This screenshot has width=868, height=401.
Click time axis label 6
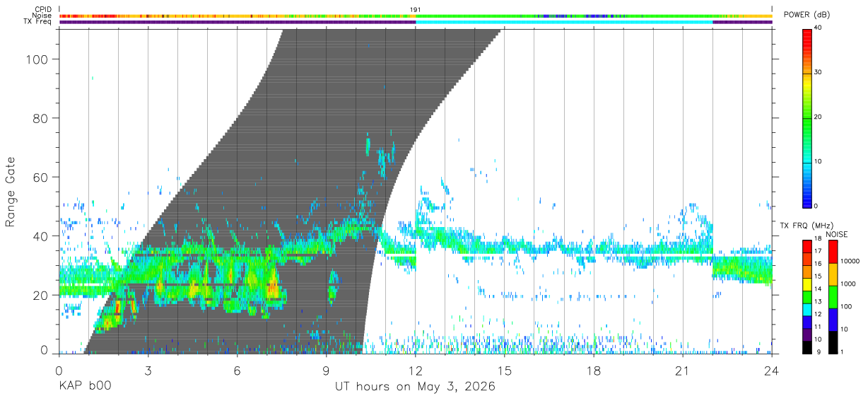[x=237, y=371]
